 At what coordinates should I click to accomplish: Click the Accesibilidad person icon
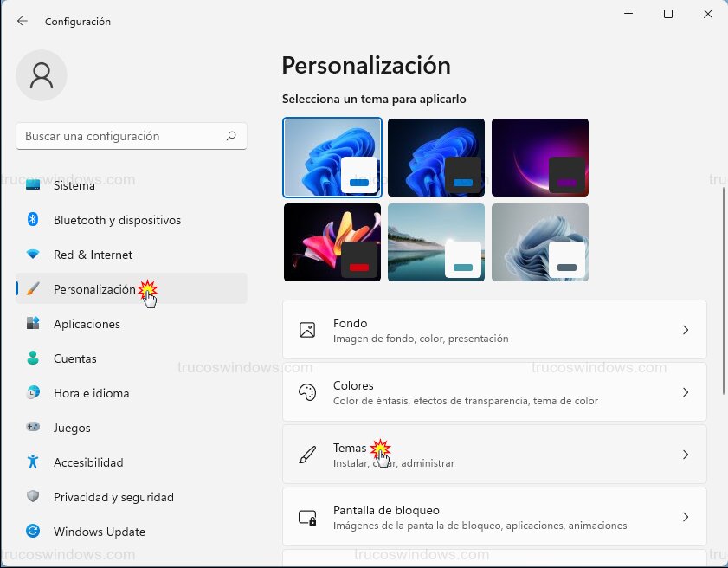(x=29, y=462)
